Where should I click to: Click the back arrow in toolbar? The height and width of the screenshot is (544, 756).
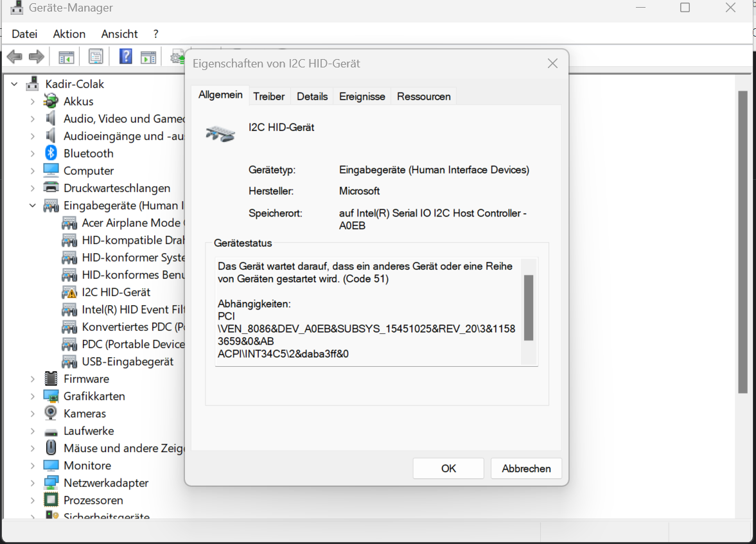coord(15,57)
